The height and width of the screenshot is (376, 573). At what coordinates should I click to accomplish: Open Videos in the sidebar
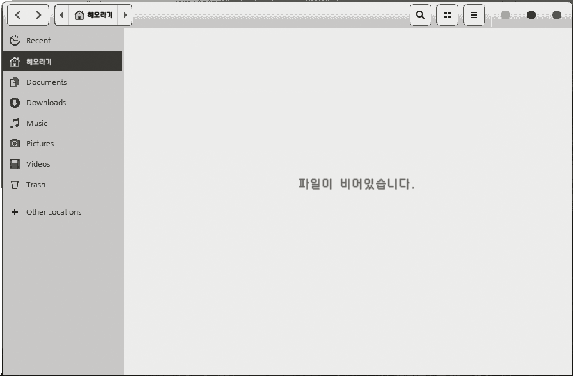62,164
